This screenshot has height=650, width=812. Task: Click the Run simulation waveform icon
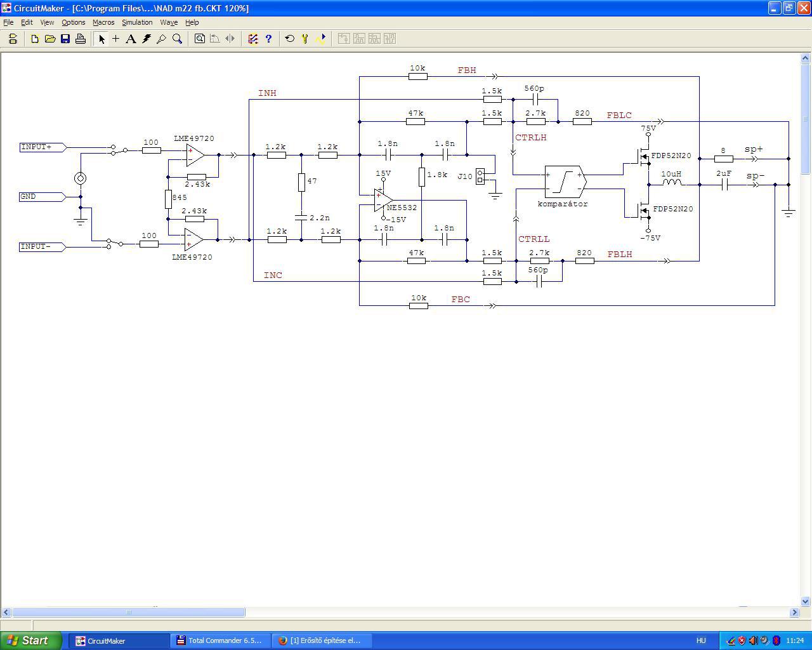[320, 39]
